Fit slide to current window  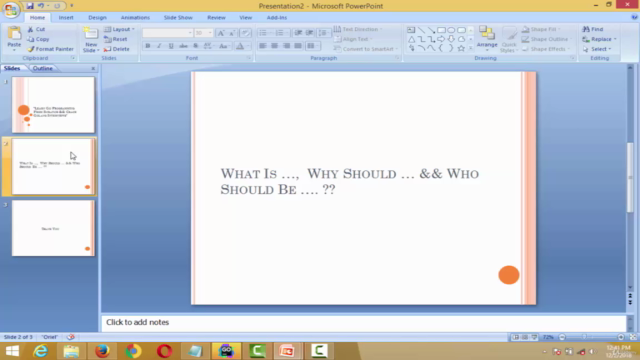[633, 337]
